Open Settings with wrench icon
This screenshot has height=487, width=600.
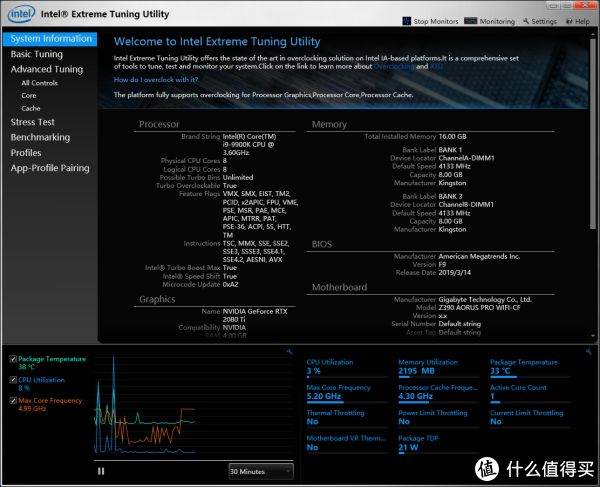pyautogui.click(x=540, y=21)
